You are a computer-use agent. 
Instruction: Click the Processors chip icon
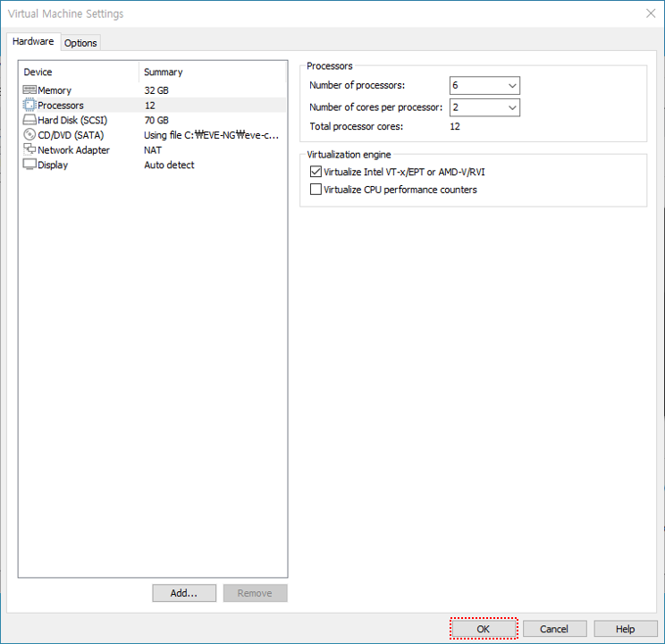[x=29, y=105]
